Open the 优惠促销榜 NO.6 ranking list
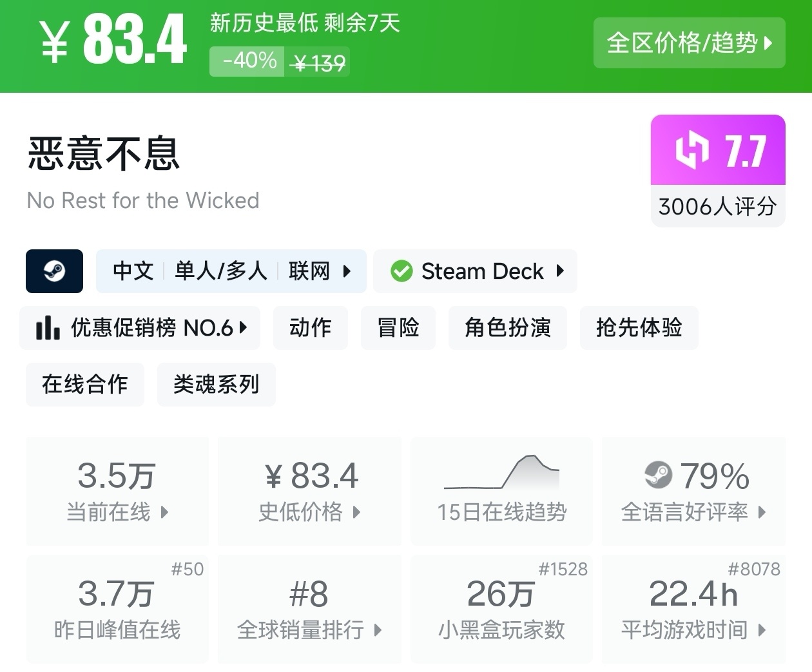The width and height of the screenshot is (812, 672). coord(140,328)
